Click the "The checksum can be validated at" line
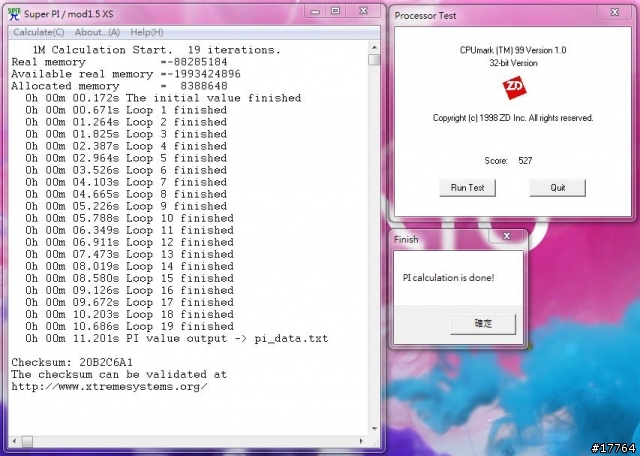This screenshot has width=640, height=456. pyautogui.click(x=119, y=374)
